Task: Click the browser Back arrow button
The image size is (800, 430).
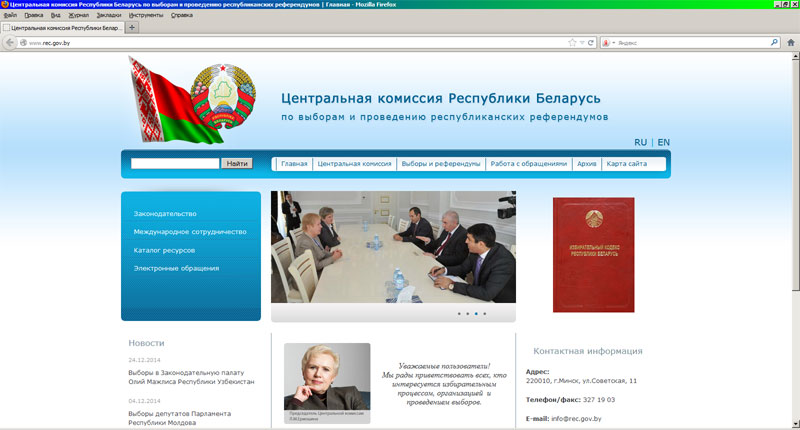Action: (10, 43)
